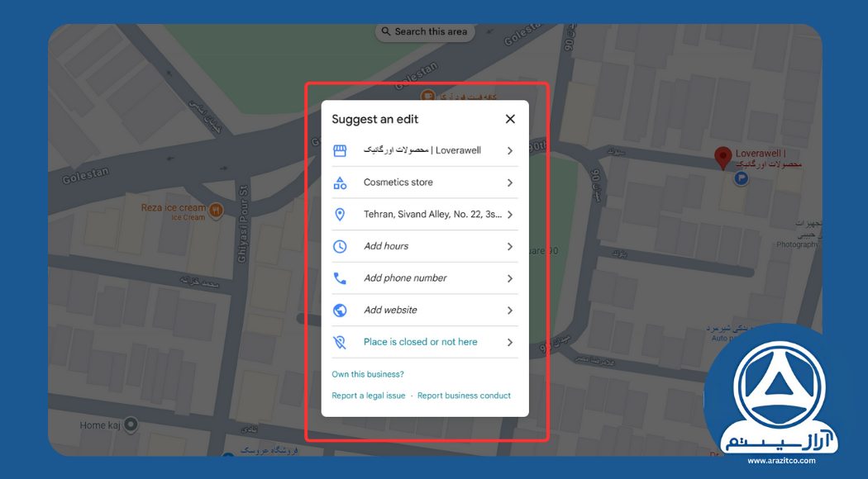Click the magnifier icon in Search this area
868x479 pixels.
pyautogui.click(x=386, y=31)
